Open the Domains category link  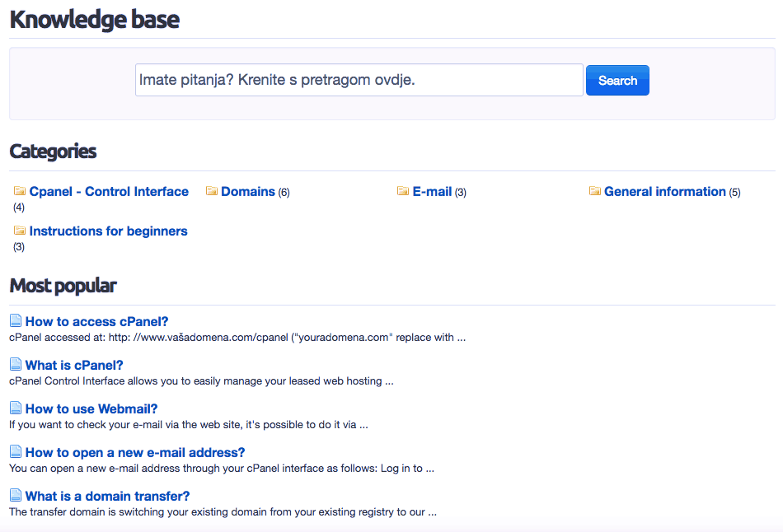248,192
